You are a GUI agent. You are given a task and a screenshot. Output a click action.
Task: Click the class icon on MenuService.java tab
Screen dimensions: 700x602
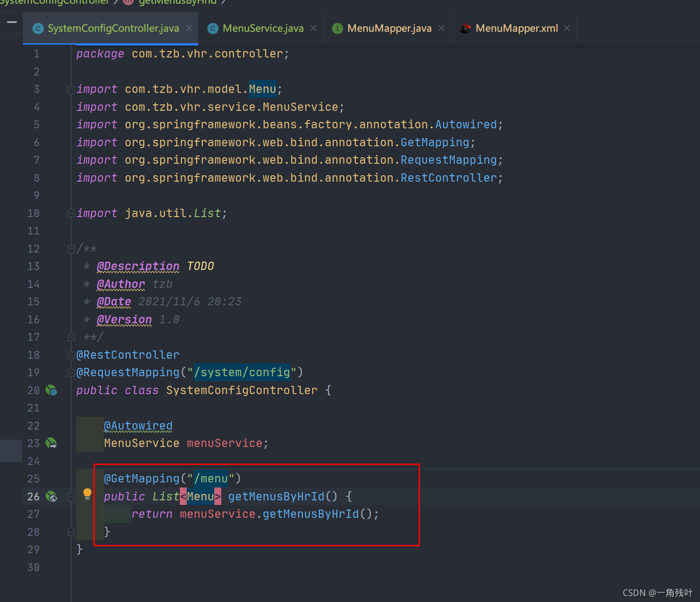click(x=212, y=29)
